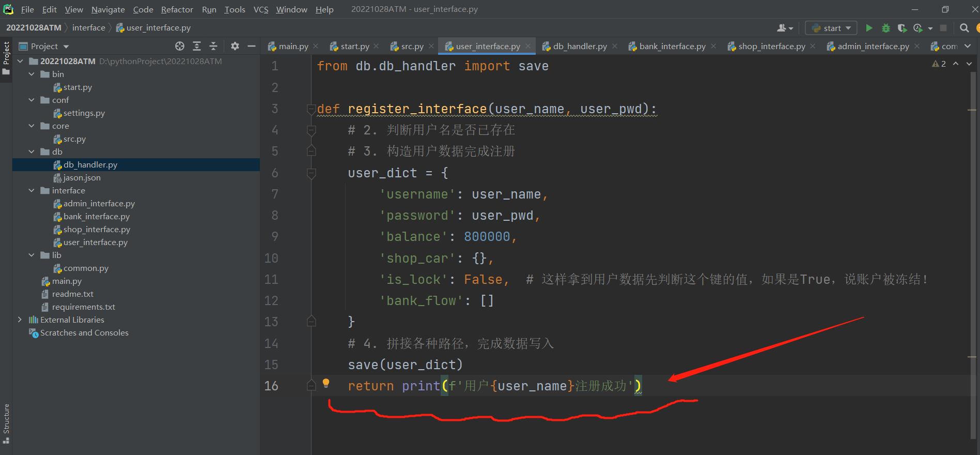Screen dimensions: 980x455
Task: Close the start.py tab
Action: pyautogui.click(x=376, y=46)
